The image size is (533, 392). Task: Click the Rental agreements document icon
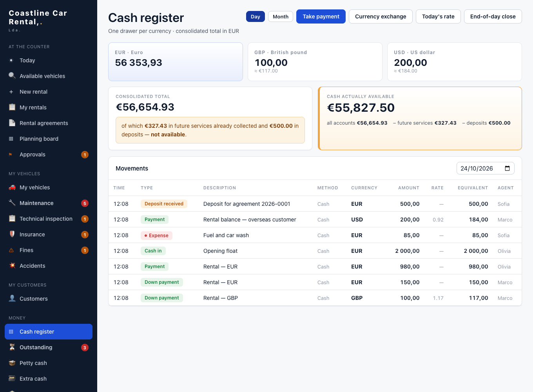pos(12,123)
